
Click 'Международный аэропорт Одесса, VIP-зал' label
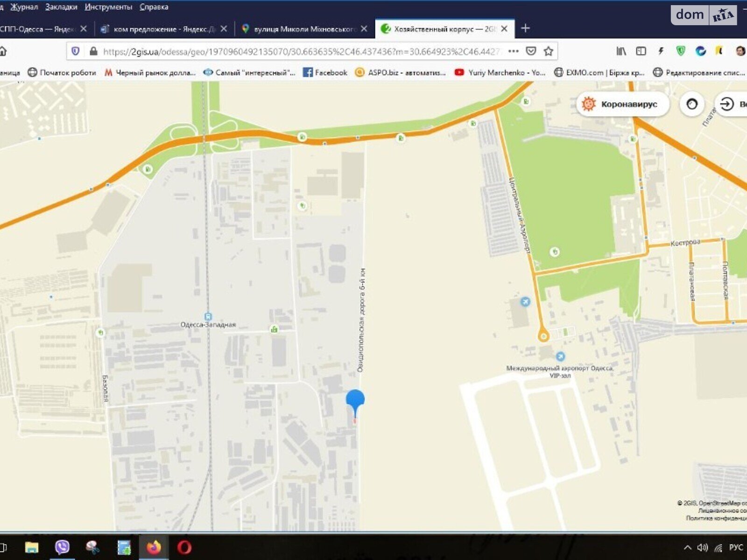click(560, 371)
